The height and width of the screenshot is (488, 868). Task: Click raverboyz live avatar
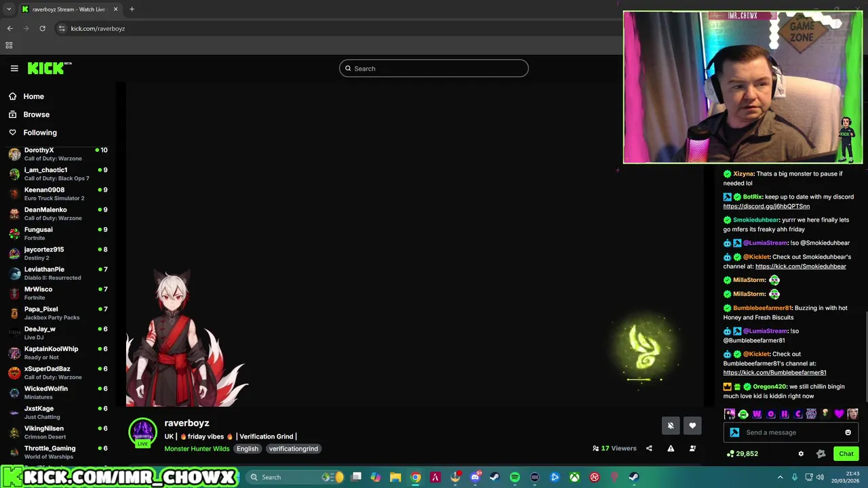pyautogui.click(x=143, y=433)
